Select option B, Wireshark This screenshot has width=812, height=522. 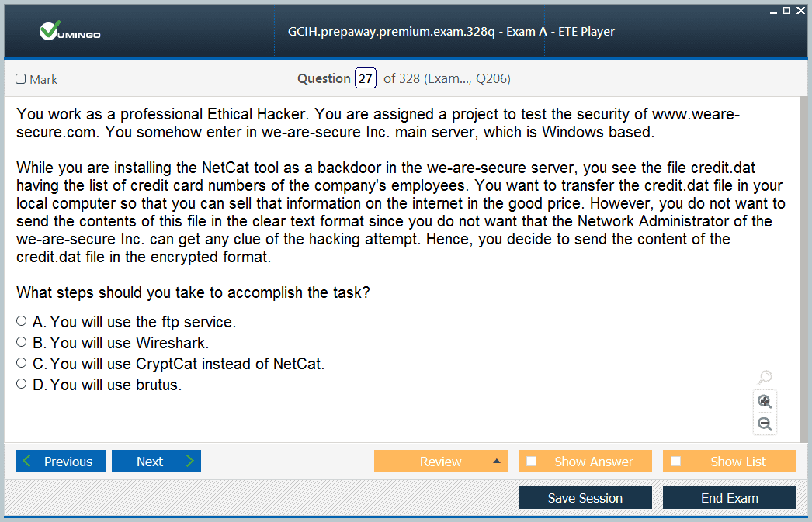22,342
